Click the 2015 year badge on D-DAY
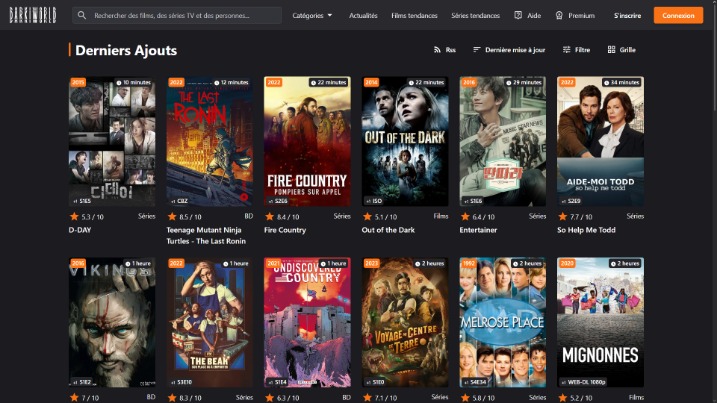This screenshot has height=403, width=717. tap(78, 82)
